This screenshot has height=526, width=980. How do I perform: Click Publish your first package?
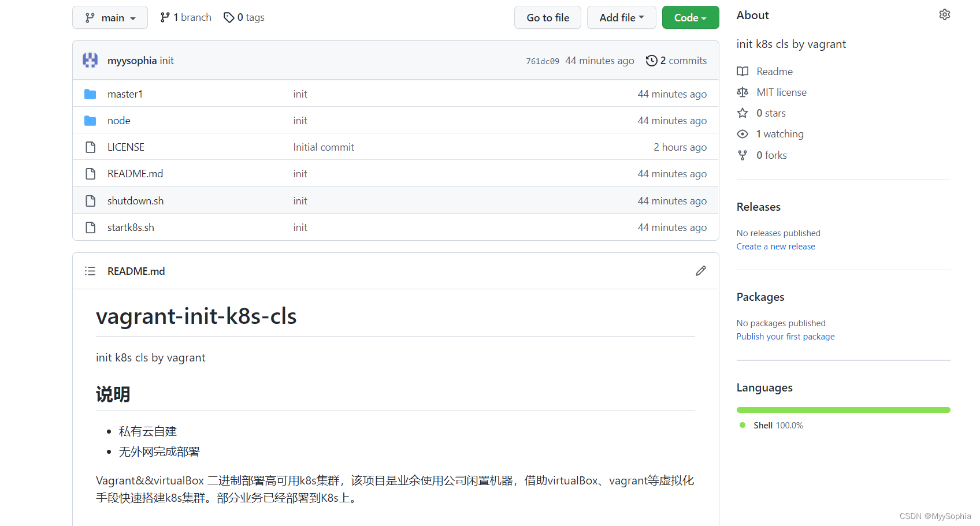coord(785,336)
